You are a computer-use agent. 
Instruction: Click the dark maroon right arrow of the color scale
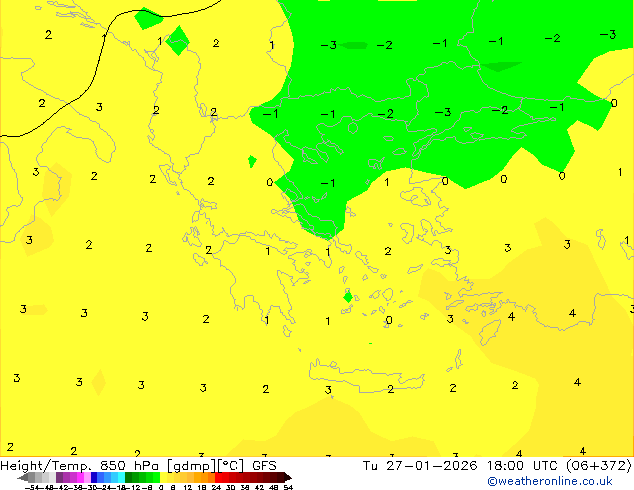288,477
